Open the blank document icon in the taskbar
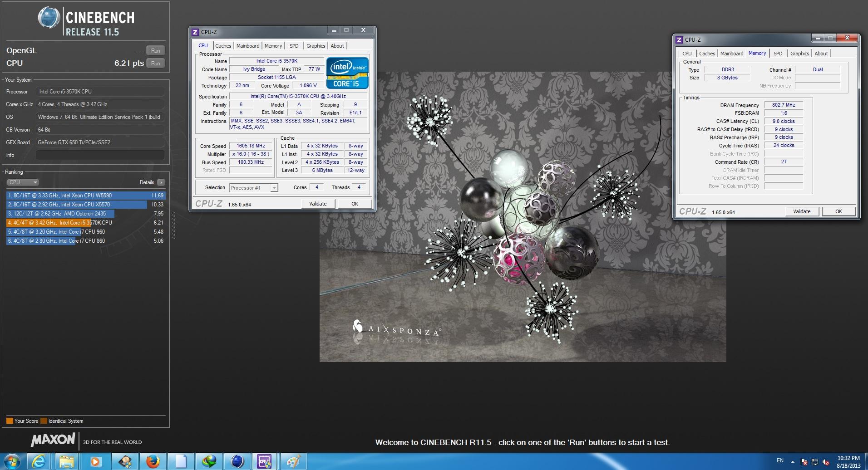Viewport: 868px width, 470px height. tap(181, 461)
